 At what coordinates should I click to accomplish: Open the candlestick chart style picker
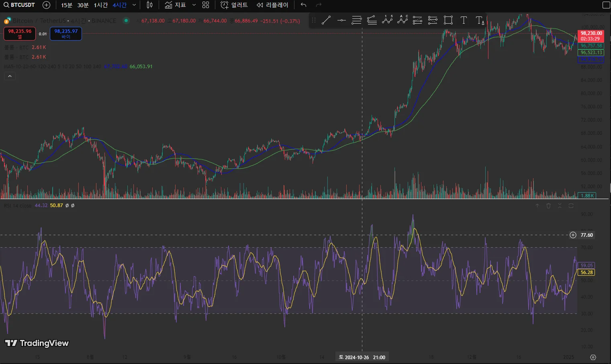click(x=149, y=5)
